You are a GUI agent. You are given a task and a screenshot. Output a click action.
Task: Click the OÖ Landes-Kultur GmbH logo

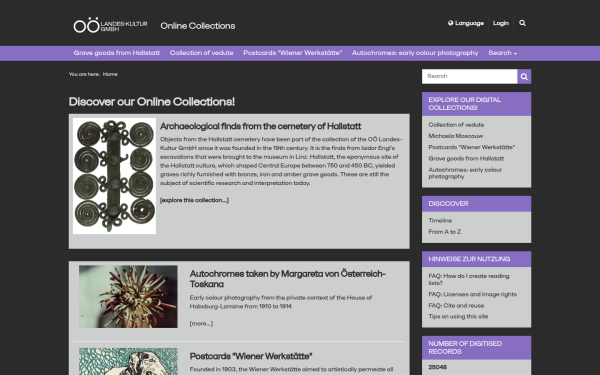click(110, 25)
